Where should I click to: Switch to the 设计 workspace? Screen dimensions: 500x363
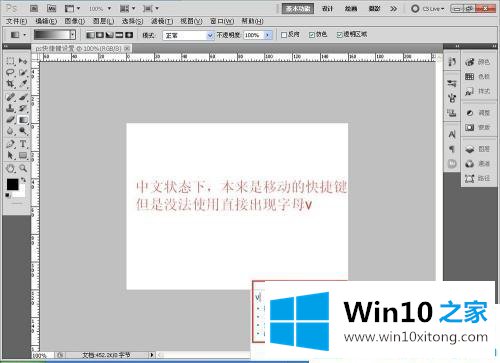click(327, 9)
